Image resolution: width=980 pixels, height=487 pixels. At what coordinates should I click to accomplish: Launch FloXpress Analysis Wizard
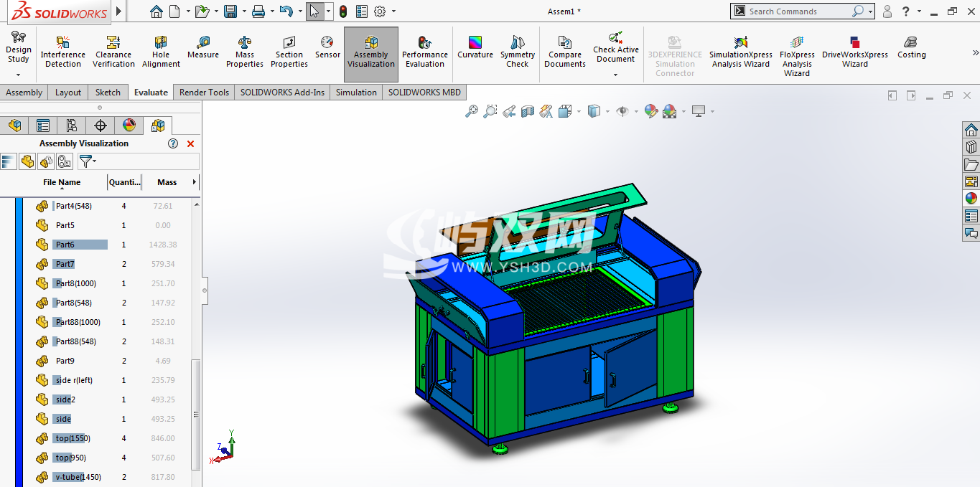(x=797, y=55)
